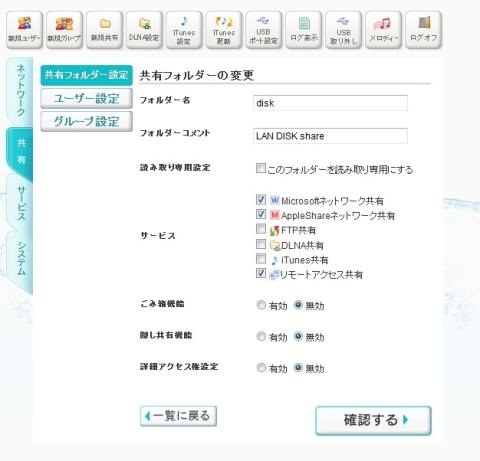Click the AppleShare red M icon
The height and width of the screenshot is (461, 480).
click(x=274, y=215)
